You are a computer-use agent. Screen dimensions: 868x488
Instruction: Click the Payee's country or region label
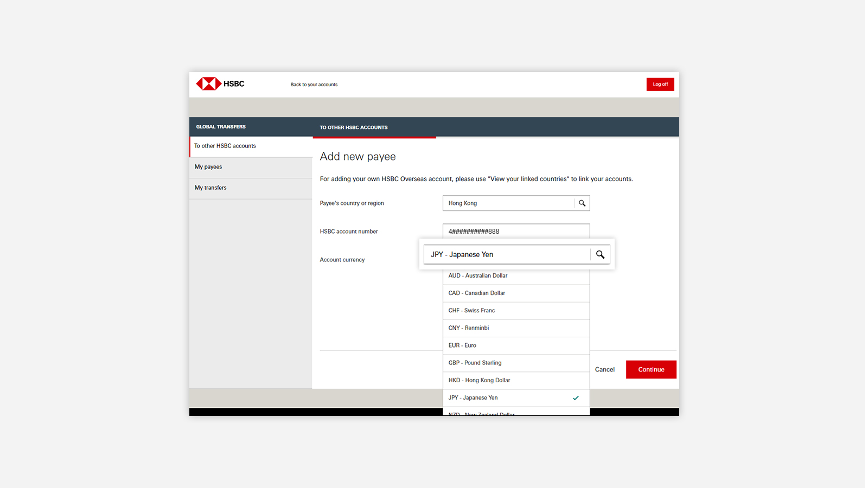[x=352, y=203]
